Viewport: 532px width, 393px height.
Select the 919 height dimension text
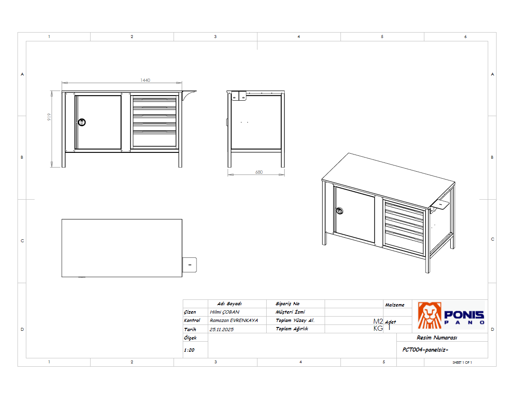[49, 117]
